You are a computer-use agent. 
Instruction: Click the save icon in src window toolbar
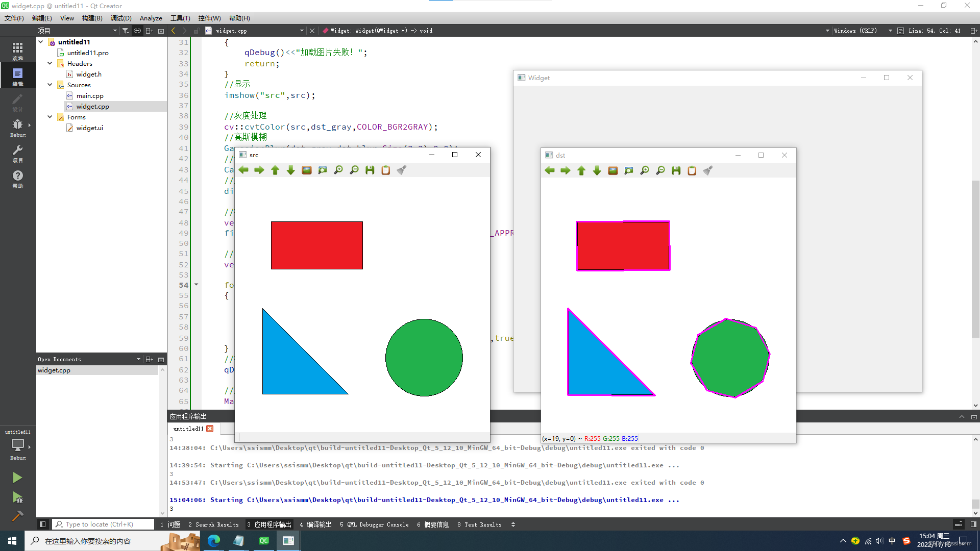(370, 170)
